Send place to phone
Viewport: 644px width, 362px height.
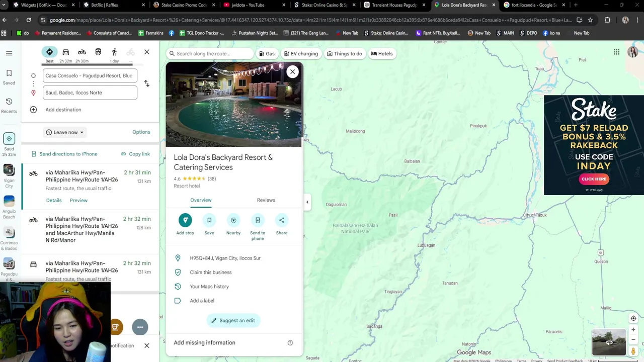click(258, 227)
